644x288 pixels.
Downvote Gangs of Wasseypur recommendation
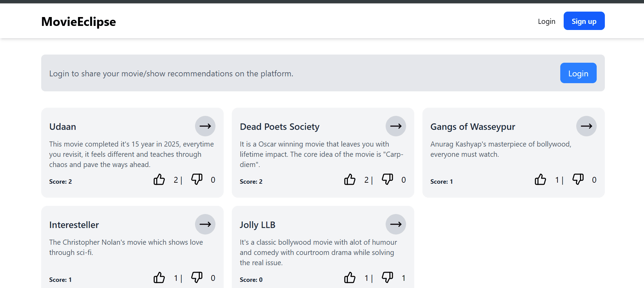(578, 179)
